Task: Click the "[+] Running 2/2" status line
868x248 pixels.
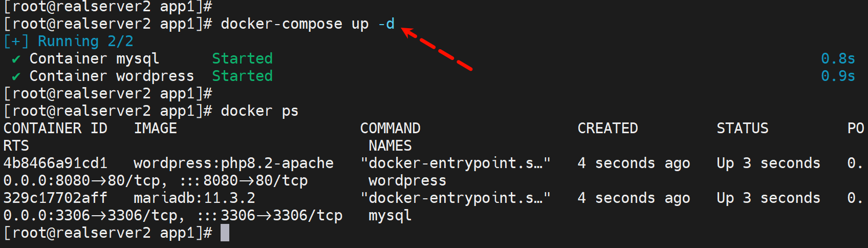Action: tap(68, 42)
